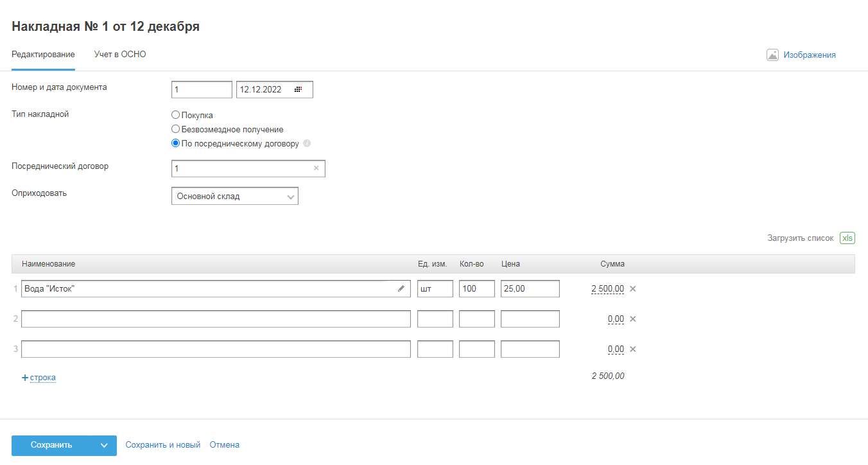Click the Посреднический договор label
The height and width of the screenshot is (465, 868).
[60, 166]
